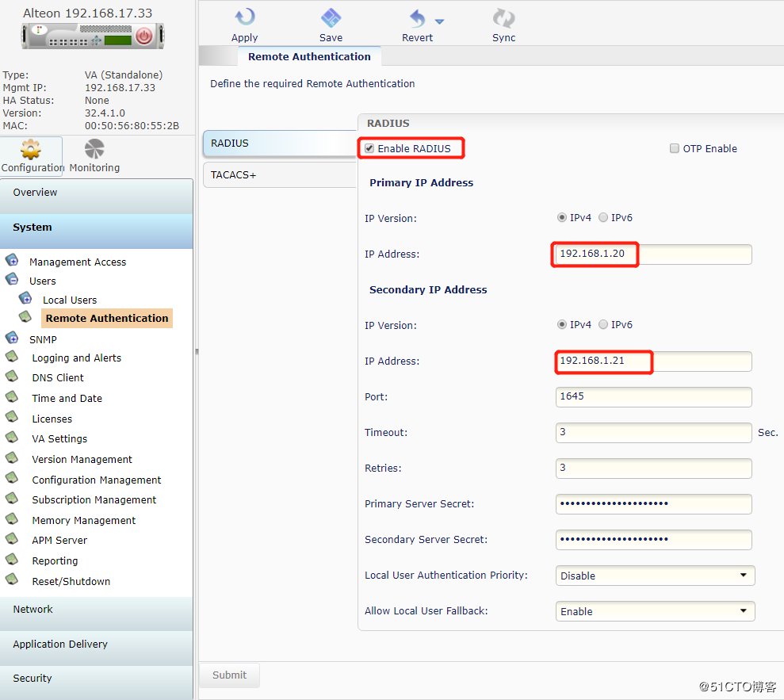Click the VA Settings leaf icon
This screenshot has width=784, height=700.
coord(12,438)
